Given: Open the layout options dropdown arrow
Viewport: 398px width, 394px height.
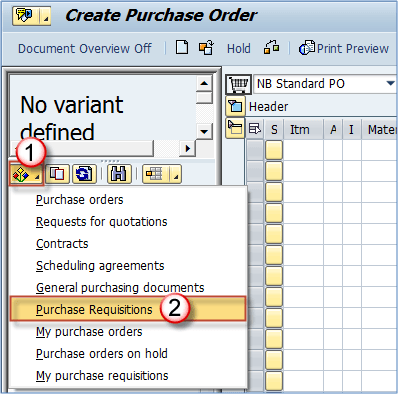Looking at the screenshot, I should click(x=176, y=174).
